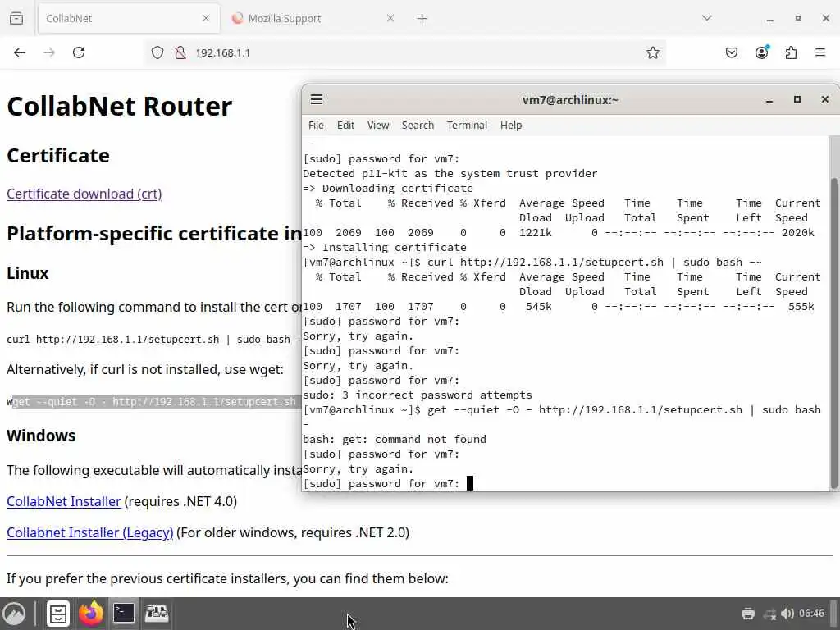Image resolution: width=840 pixels, height=630 pixels.
Task: Open the Pocket save icon
Action: coord(731,52)
